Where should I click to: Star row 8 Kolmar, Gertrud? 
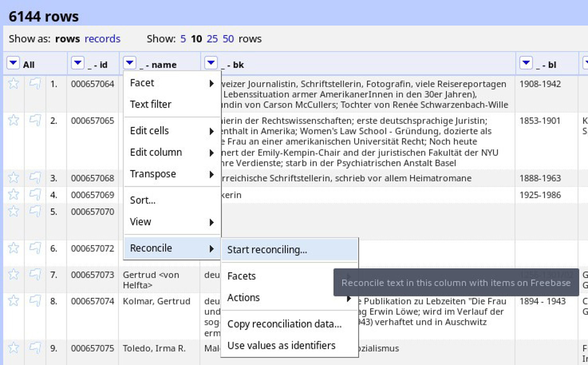[x=13, y=300]
